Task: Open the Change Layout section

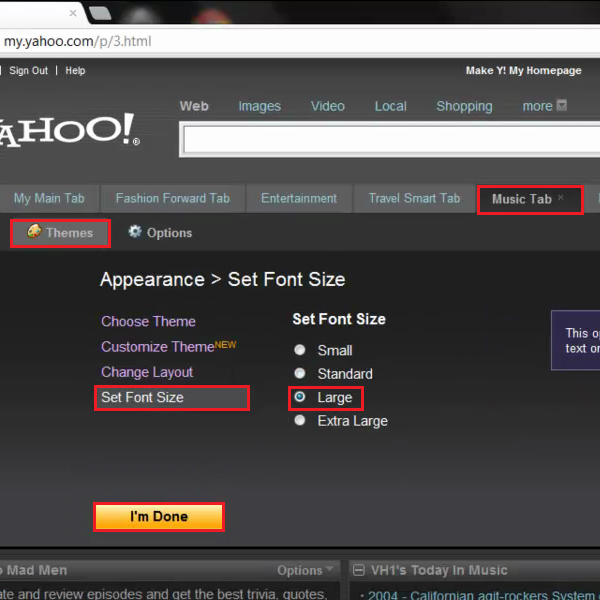Action: pos(147,372)
